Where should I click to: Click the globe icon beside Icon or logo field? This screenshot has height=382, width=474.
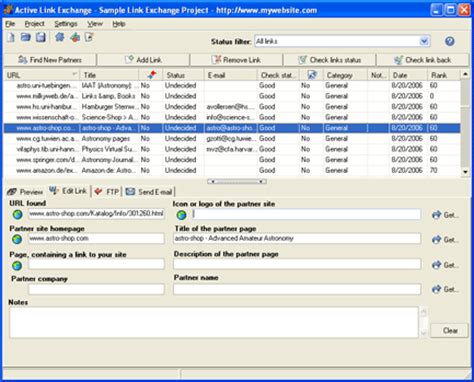(x=181, y=215)
